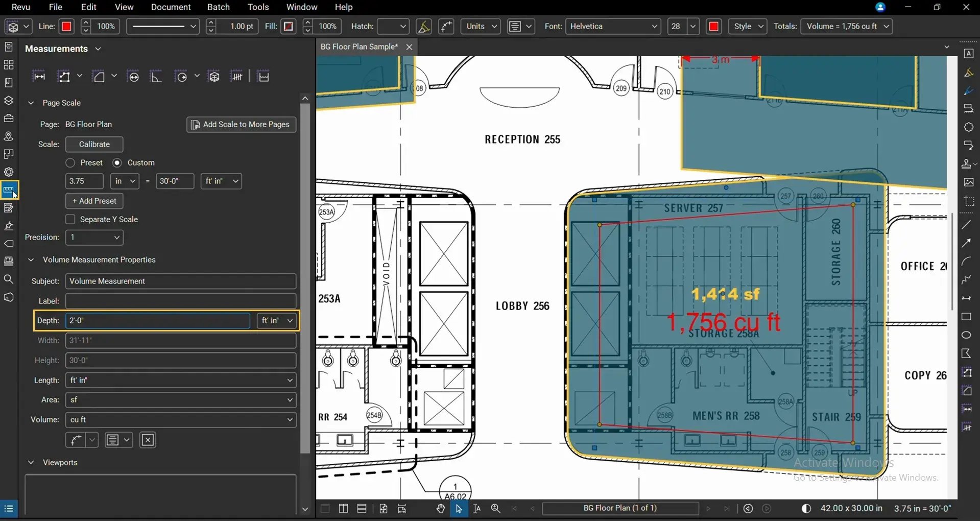Image resolution: width=980 pixels, height=521 pixels.
Task: Choose the Select Text tool
Action: coord(477,509)
